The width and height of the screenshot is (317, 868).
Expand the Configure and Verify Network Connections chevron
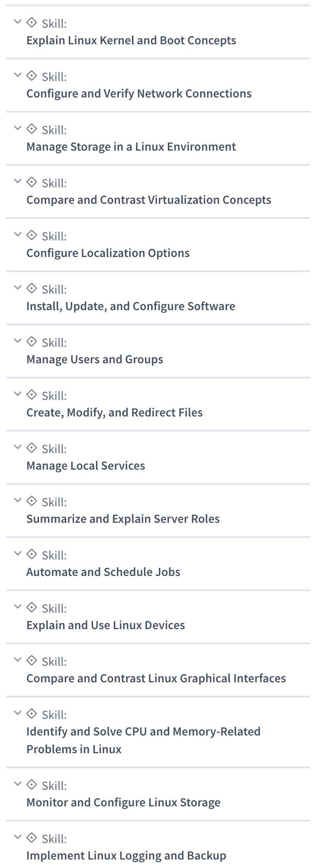tap(17, 75)
